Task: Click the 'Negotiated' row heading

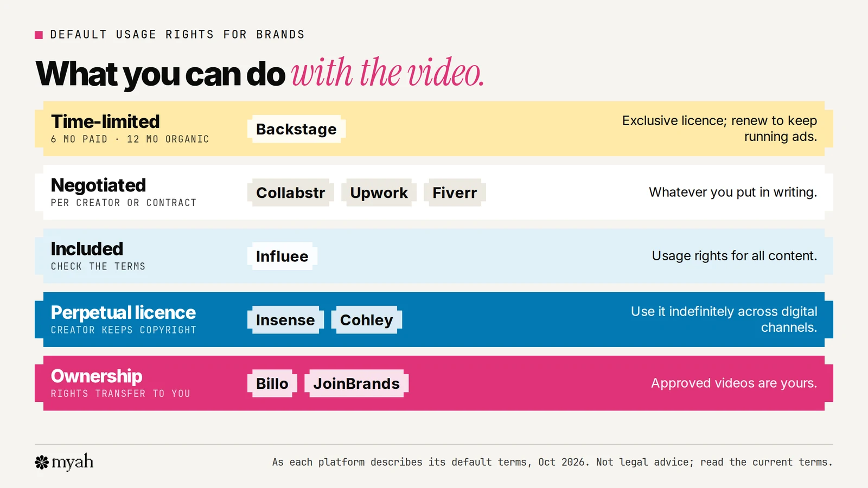Action: pos(98,185)
